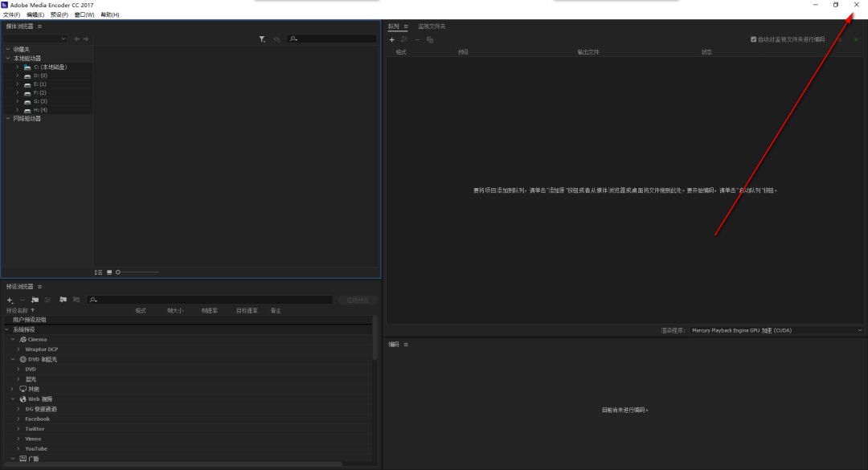Collapse the Web video presets group
The width and height of the screenshot is (868, 470).
(14, 398)
